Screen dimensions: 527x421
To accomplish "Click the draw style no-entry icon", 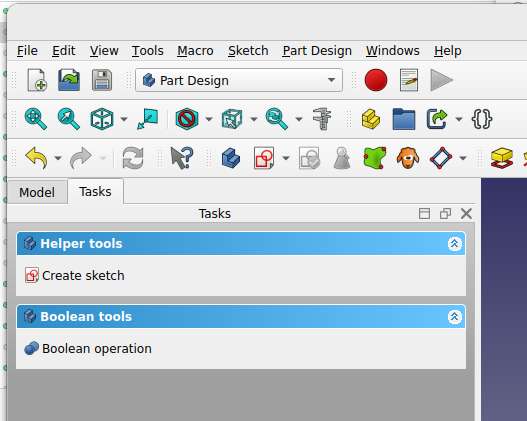I will click(x=187, y=119).
